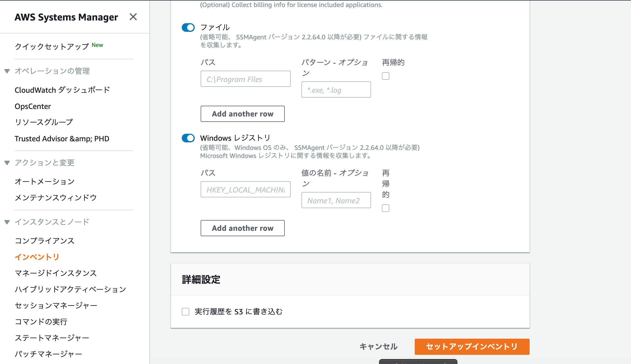
Task: Go to コマンドの実行
Action: [x=41, y=322]
